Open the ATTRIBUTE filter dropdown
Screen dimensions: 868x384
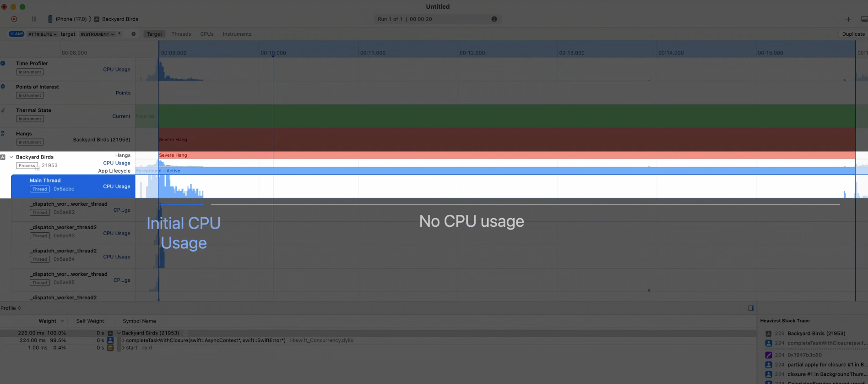click(43, 34)
